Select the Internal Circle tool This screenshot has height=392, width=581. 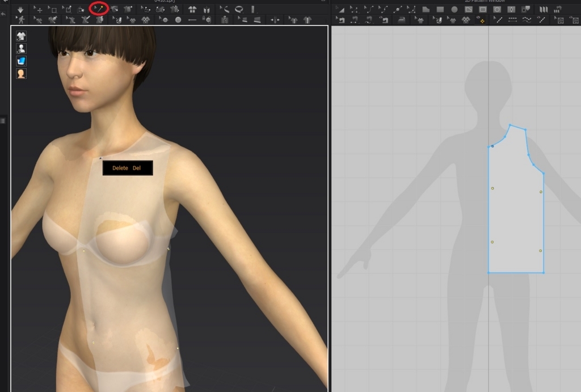pos(497,10)
